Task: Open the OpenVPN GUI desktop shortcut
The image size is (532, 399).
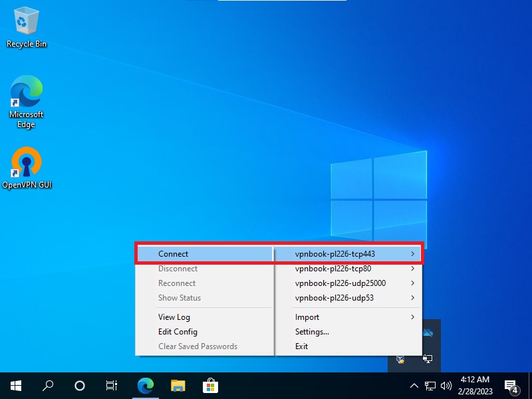Action: click(27, 168)
